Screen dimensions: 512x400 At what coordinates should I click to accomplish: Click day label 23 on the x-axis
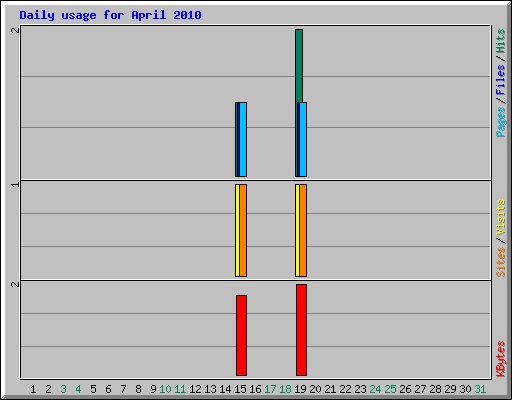360,389
